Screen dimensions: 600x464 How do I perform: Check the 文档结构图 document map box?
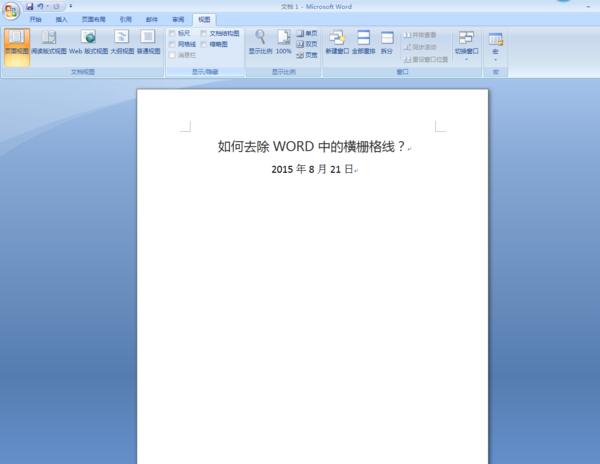pyautogui.click(x=204, y=34)
